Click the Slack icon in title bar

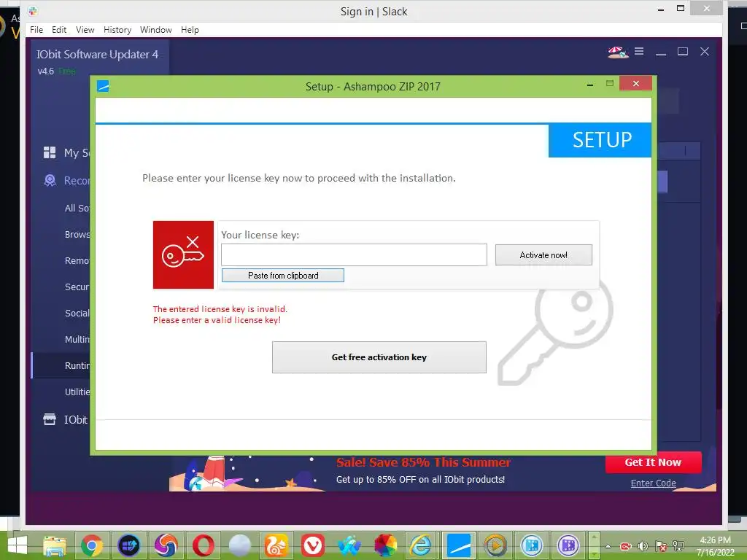[33, 10]
